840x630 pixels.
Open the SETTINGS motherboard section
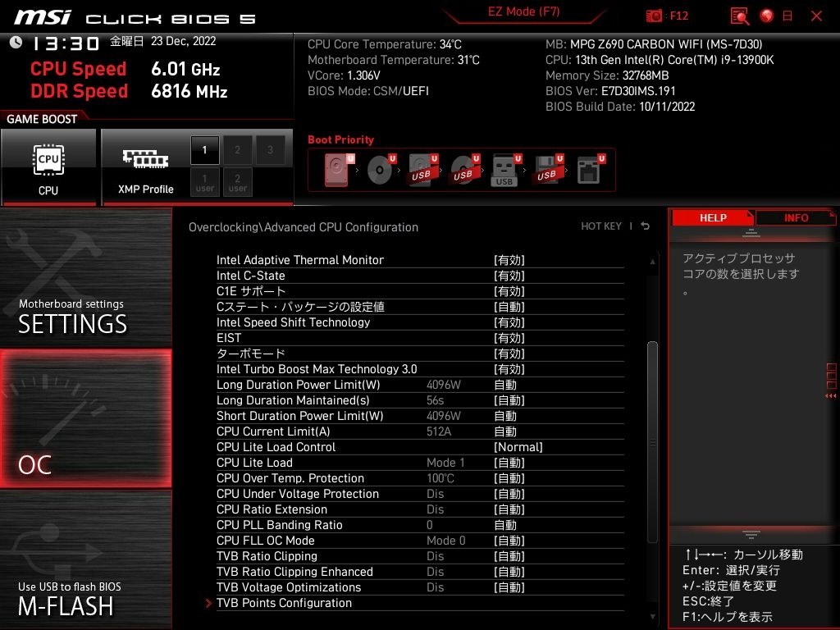click(x=85, y=279)
